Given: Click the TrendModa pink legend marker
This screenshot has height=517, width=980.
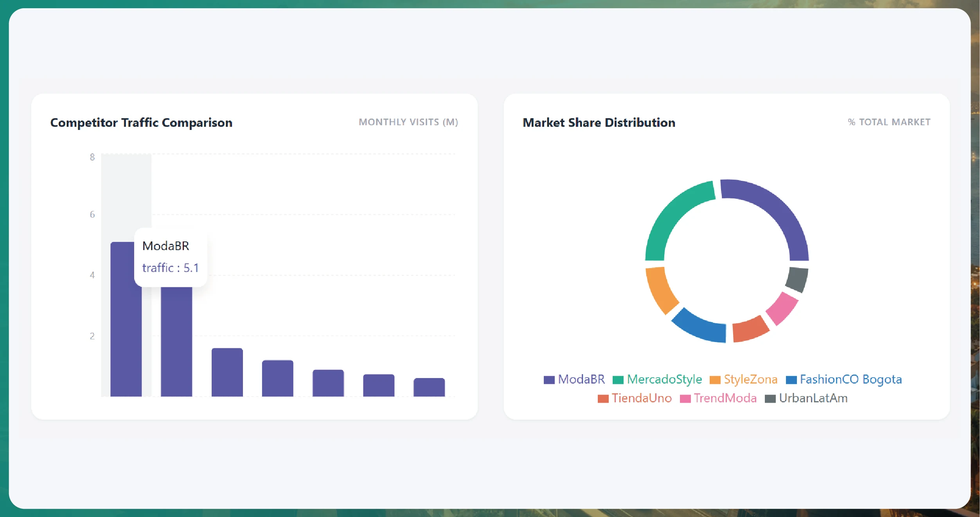Looking at the screenshot, I should (x=684, y=398).
